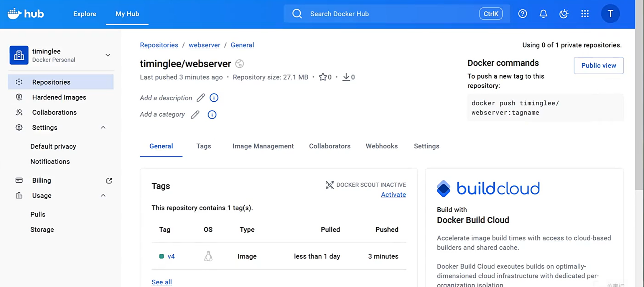This screenshot has width=644, height=287.
Task: Click the timinglee organization building icon
Action: pyautogui.click(x=19, y=55)
